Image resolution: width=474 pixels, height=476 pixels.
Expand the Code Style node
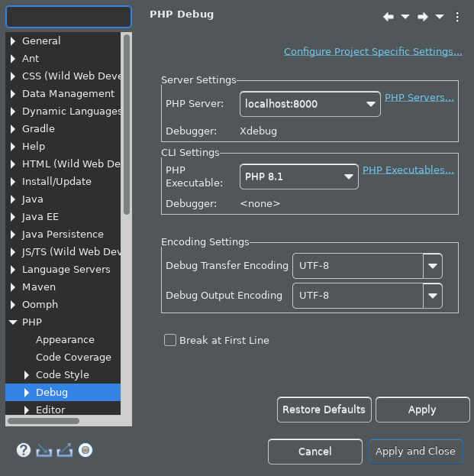[27, 375]
